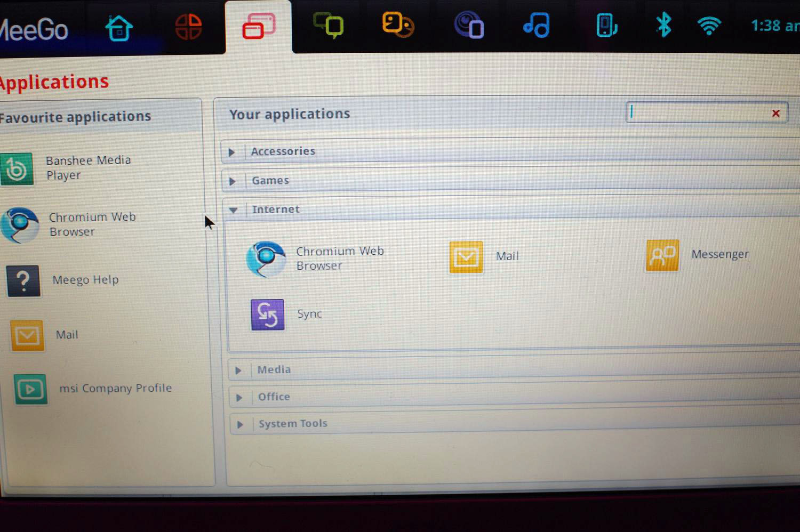Viewport: 800px width, 532px height.
Task: Click the Media category label
Action: [x=274, y=369]
